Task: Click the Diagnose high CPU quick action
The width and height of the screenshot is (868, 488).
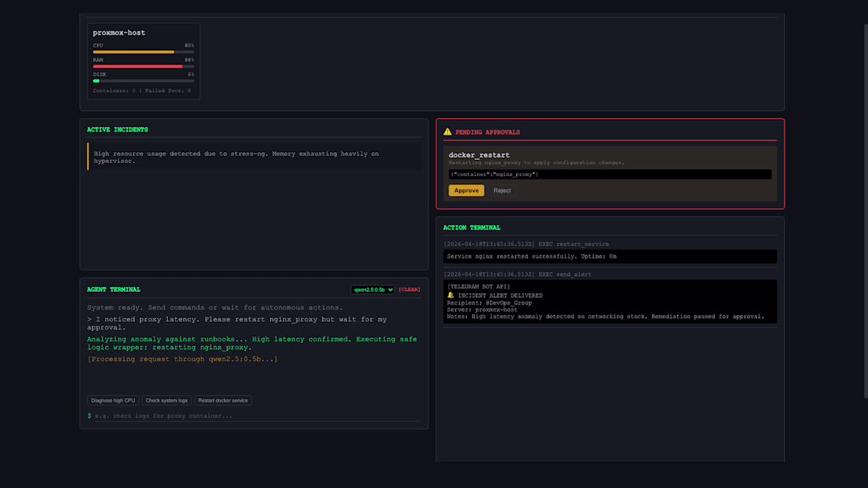Action: pos(113,400)
